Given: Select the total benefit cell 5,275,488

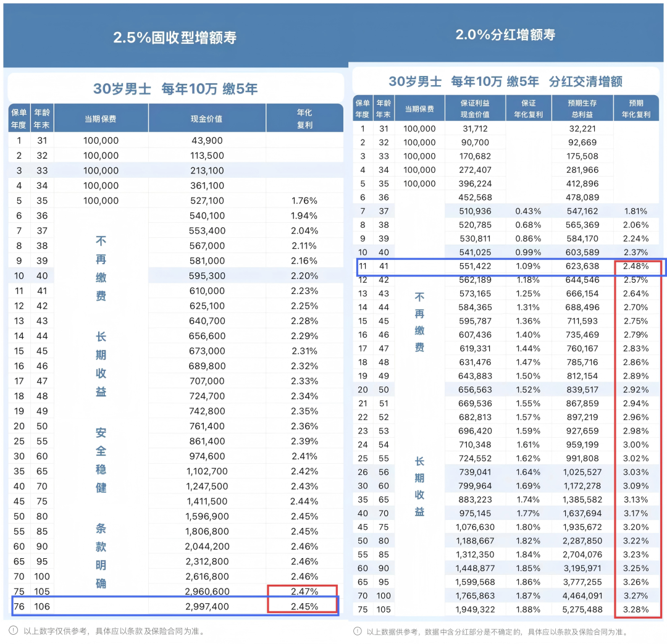Looking at the screenshot, I should [x=583, y=609].
